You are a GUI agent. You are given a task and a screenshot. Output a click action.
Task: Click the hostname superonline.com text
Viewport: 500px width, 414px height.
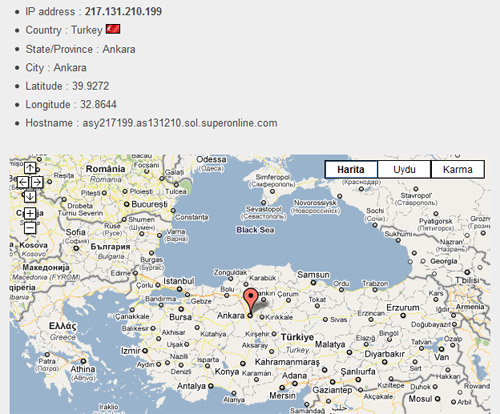pyautogui.click(x=180, y=123)
